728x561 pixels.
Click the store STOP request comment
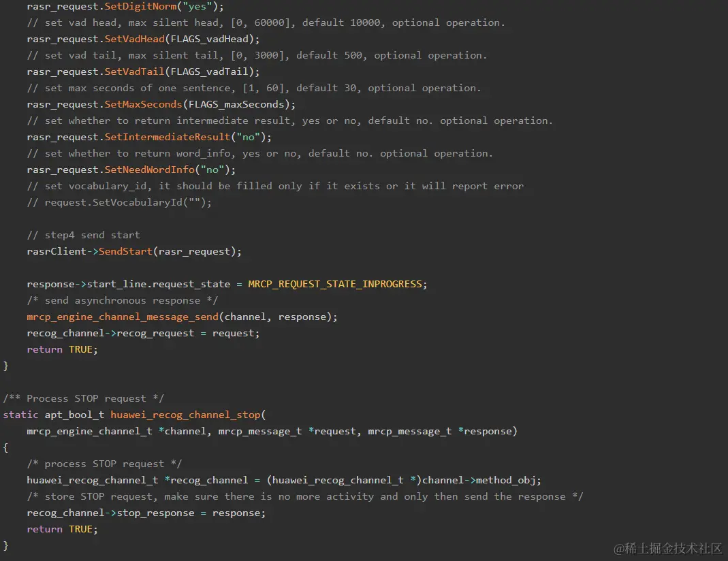pyautogui.click(x=304, y=497)
